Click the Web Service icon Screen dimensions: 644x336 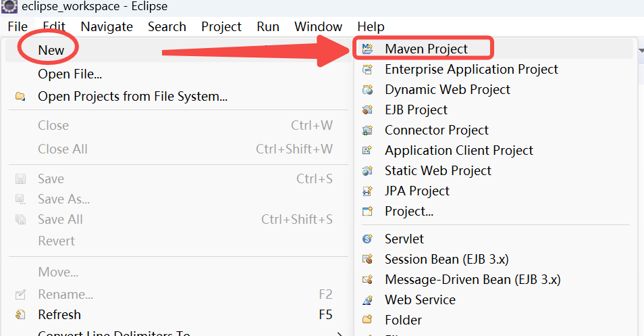click(368, 299)
